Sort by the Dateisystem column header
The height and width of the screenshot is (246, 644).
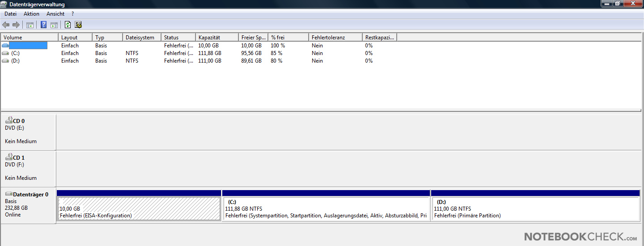(142, 38)
